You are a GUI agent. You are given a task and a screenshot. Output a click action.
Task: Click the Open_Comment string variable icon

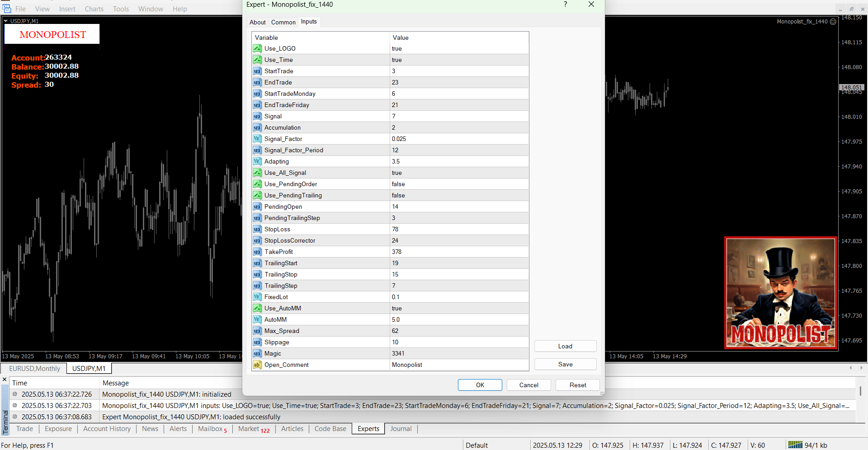point(257,365)
